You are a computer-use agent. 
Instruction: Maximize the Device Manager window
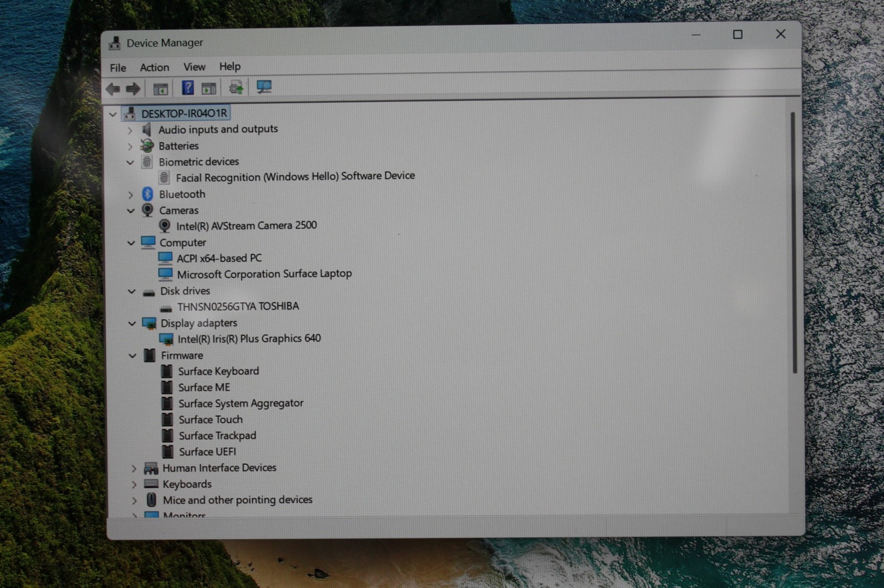[737, 34]
